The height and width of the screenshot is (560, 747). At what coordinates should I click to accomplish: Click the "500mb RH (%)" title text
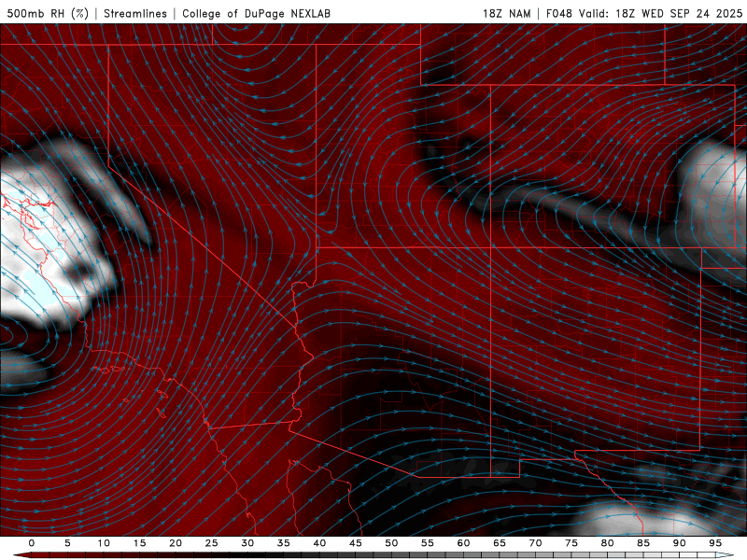coord(49,13)
